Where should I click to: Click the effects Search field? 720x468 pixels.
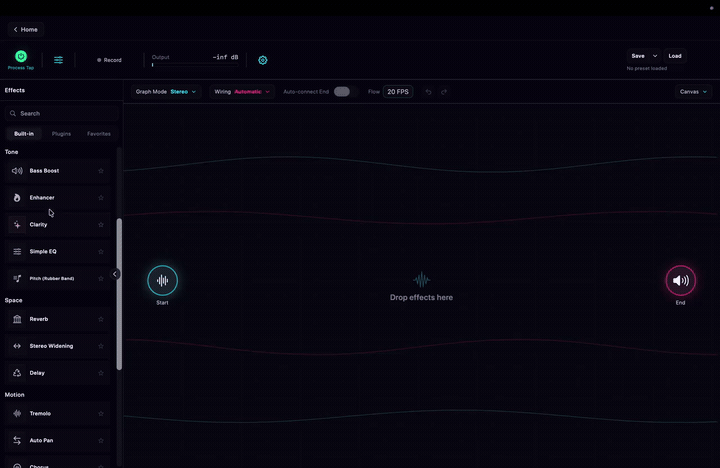tap(62, 113)
